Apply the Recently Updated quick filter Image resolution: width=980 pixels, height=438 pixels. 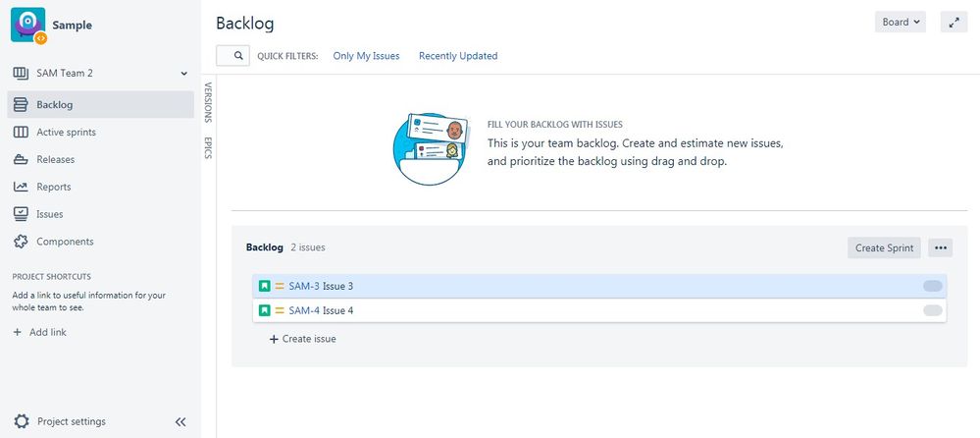tap(458, 56)
